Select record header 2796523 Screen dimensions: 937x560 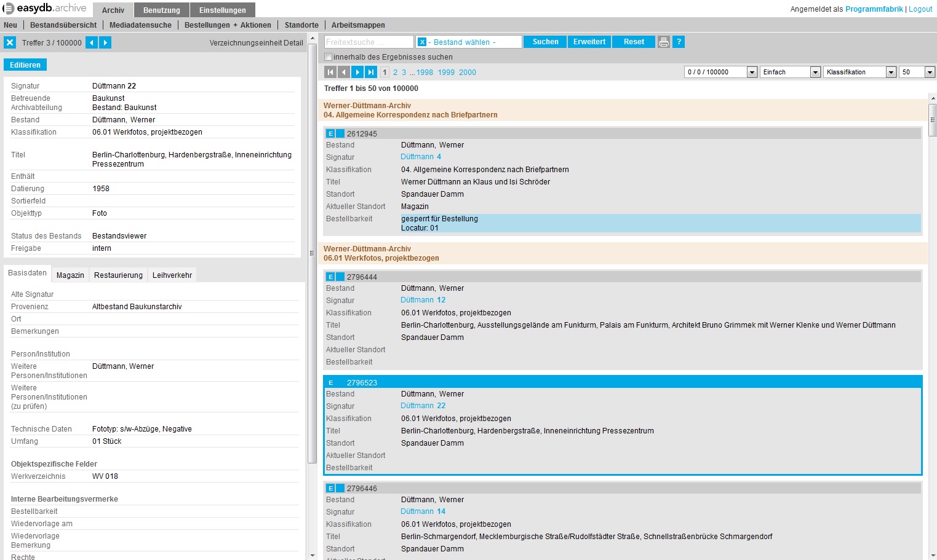pyautogui.click(x=623, y=382)
